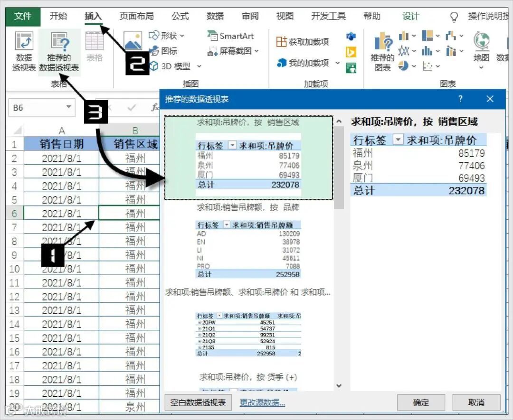Insert pie or doughnut chart icon
This screenshot has width=513, height=420.
coord(403,66)
